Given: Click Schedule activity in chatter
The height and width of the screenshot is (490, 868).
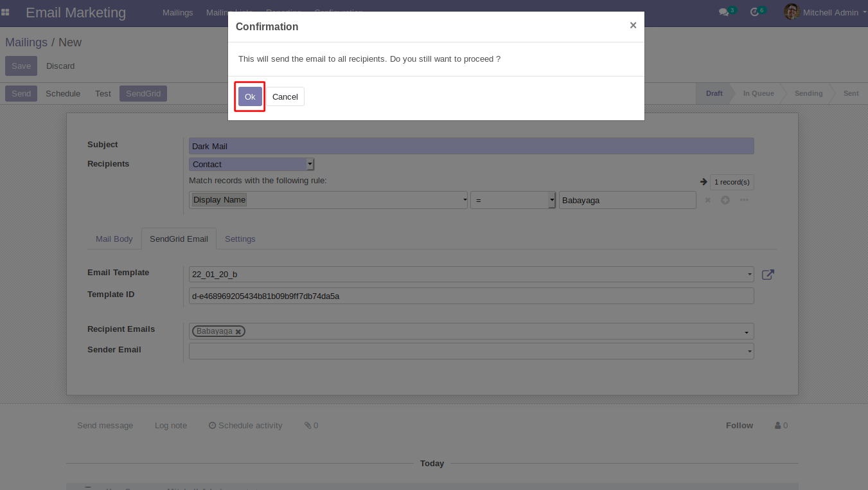Looking at the screenshot, I should click(x=245, y=426).
